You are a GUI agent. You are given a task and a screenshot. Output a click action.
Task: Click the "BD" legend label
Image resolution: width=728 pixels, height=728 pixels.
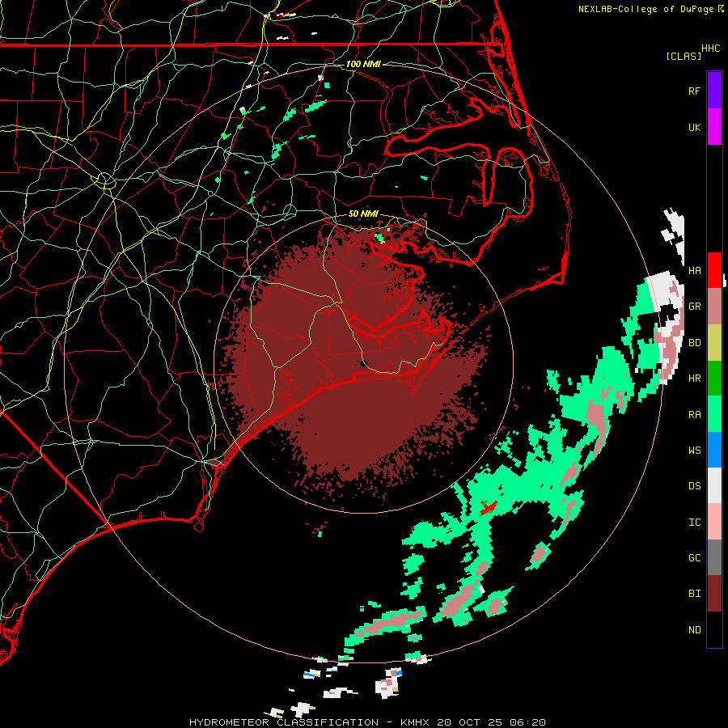coord(694,343)
